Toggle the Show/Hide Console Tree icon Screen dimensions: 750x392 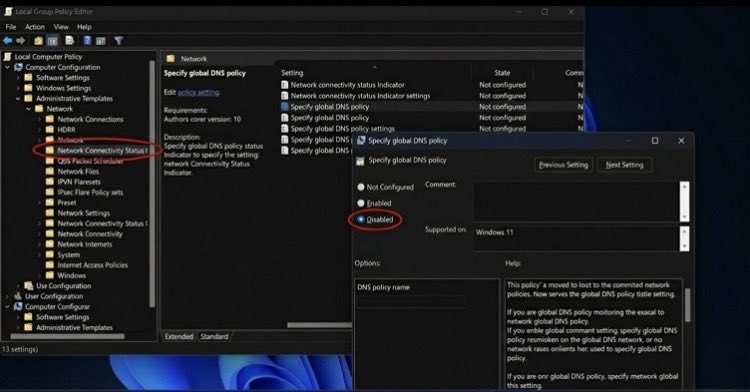click(52, 41)
